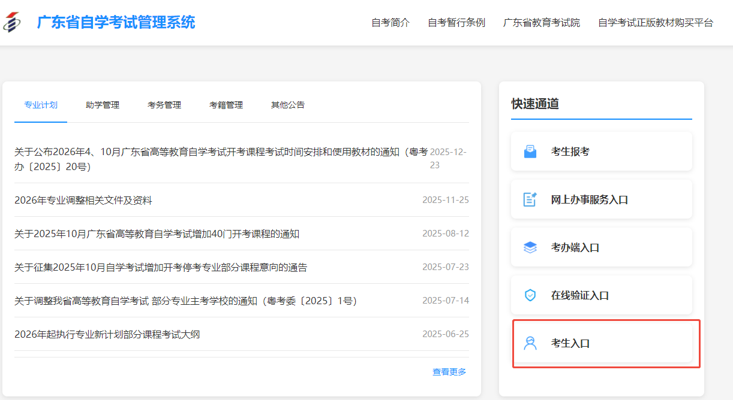This screenshot has width=733, height=400.
Task: Open the 增加40门开考课程 notice
Action: [157, 234]
